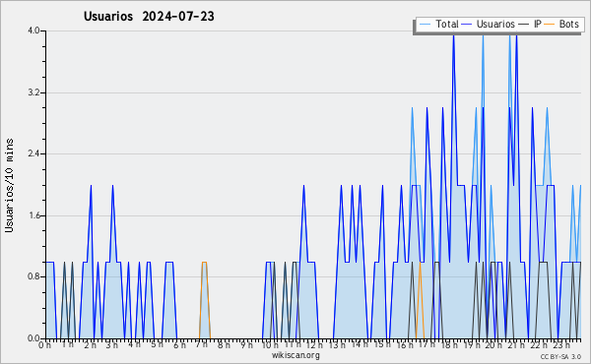Click the '7 h' x-axis label
591x364 pixels.
202,344
